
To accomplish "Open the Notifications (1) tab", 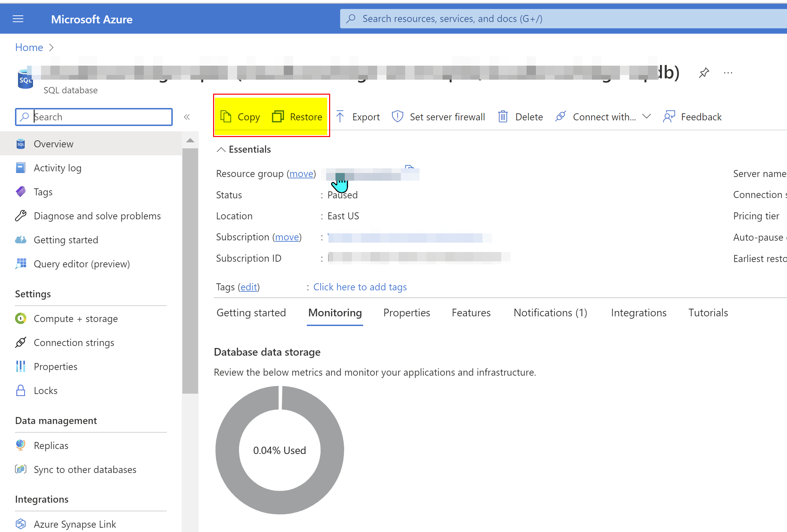I will (x=550, y=313).
